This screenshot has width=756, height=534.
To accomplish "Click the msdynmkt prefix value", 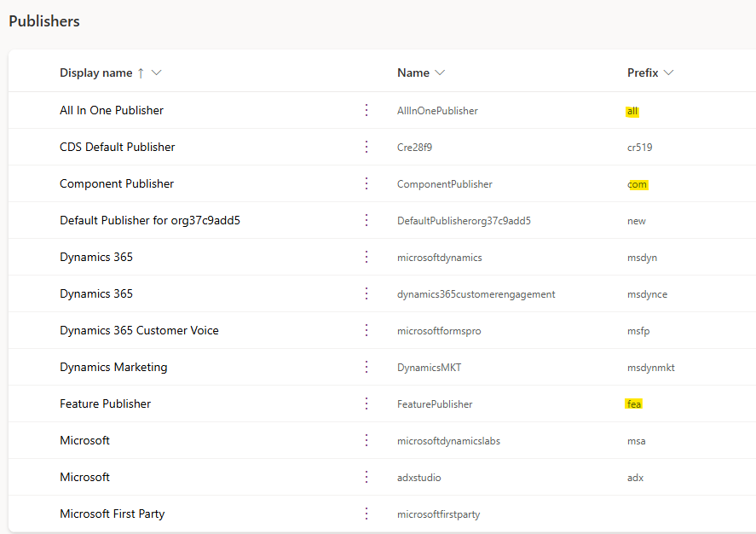I will [651, 368].
